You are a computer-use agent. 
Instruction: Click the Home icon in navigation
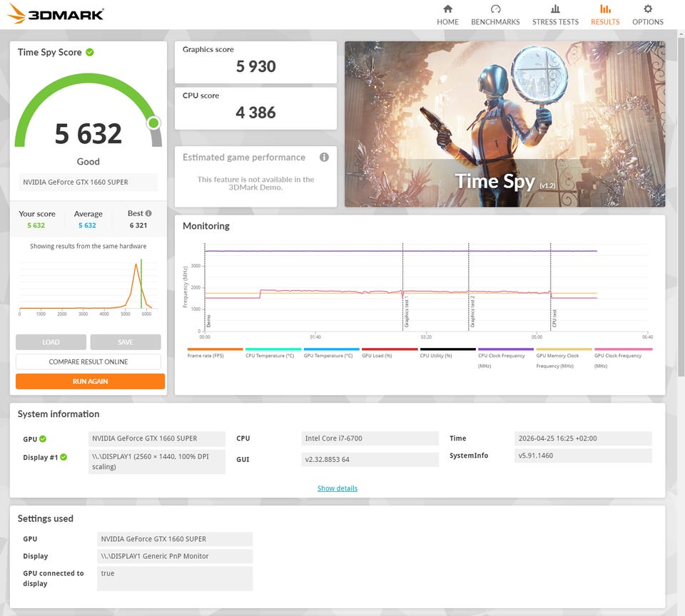(447, 9)
